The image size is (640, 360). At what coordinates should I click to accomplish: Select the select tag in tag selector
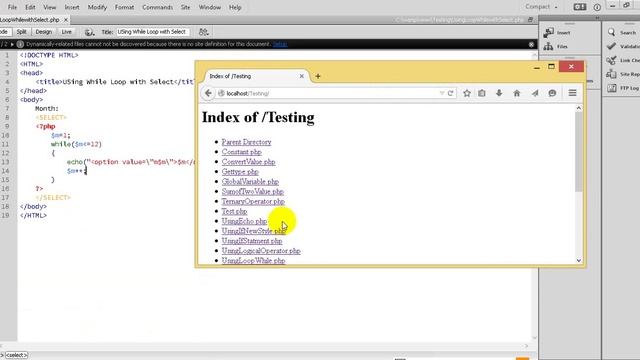pyautogui.click(x=16, y=355)
